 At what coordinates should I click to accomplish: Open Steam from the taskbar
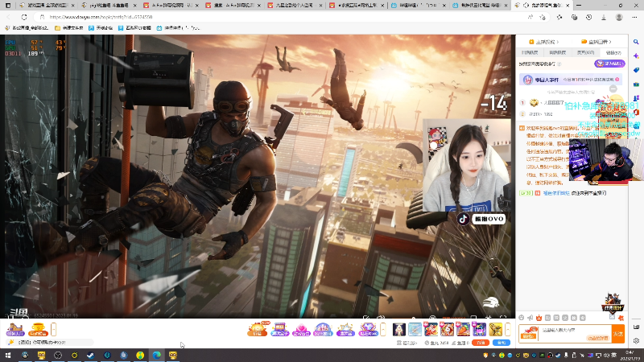pyautogui.click(x=90, y=355)
